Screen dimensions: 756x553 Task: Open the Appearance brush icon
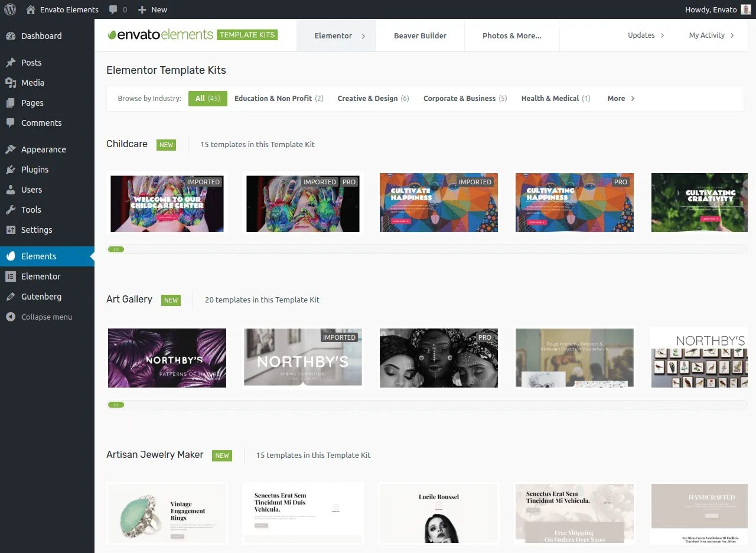point(10,149)
